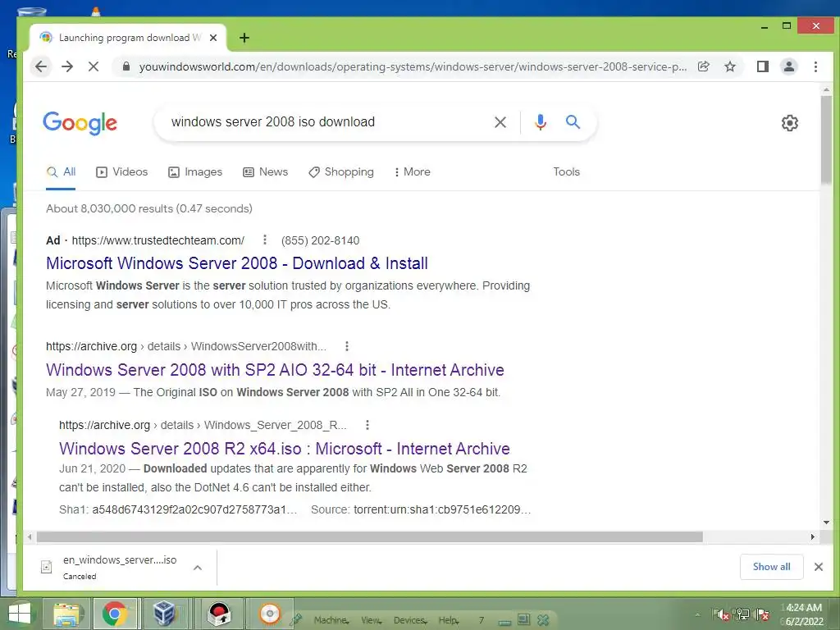Open a new browser tab
This screenshot has width=840, height=630.
(244, 38)
